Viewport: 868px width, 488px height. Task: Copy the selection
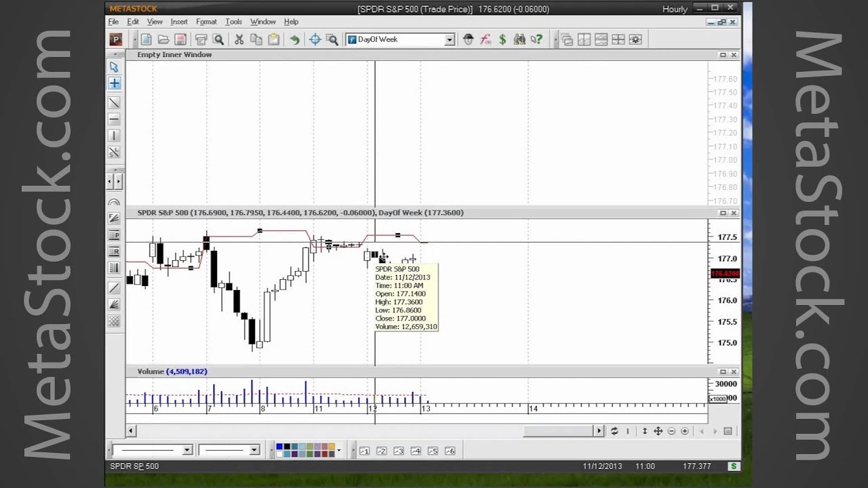pyautogui.click(x=256, y=39)
